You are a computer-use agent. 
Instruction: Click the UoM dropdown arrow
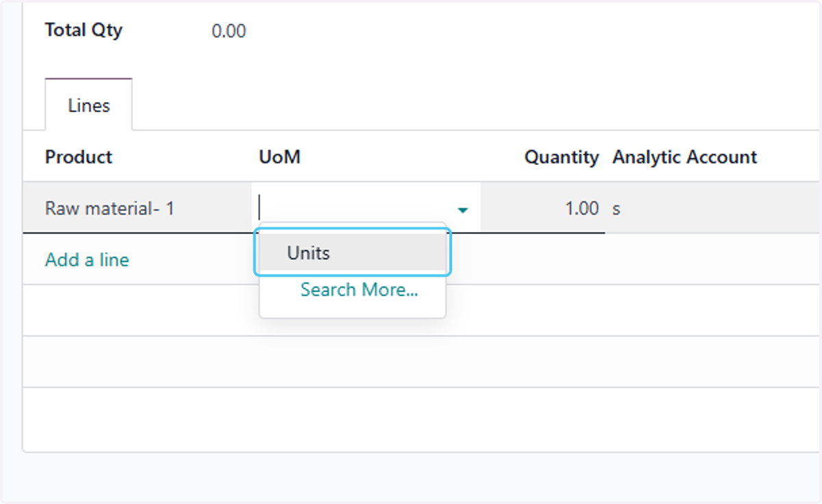point(463,210)
